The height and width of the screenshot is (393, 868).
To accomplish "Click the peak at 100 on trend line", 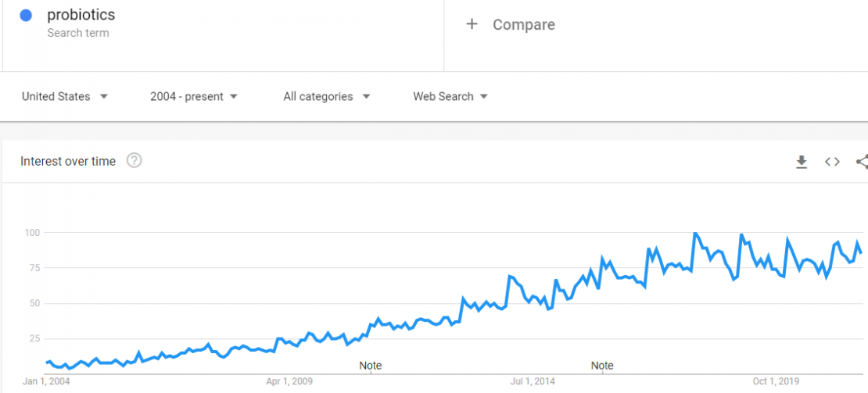I will pyautogui.click(x=694, y=234).
